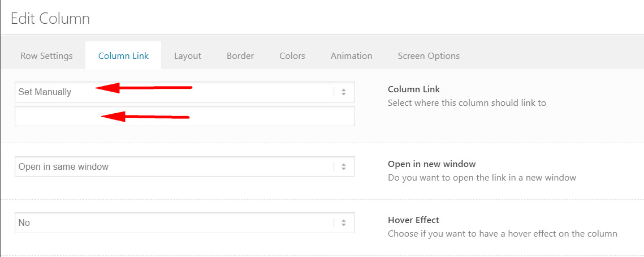The height and width of the screenshot is (257, 644).
Task: Click 'Select where this column should link to'
Action: 467,103
